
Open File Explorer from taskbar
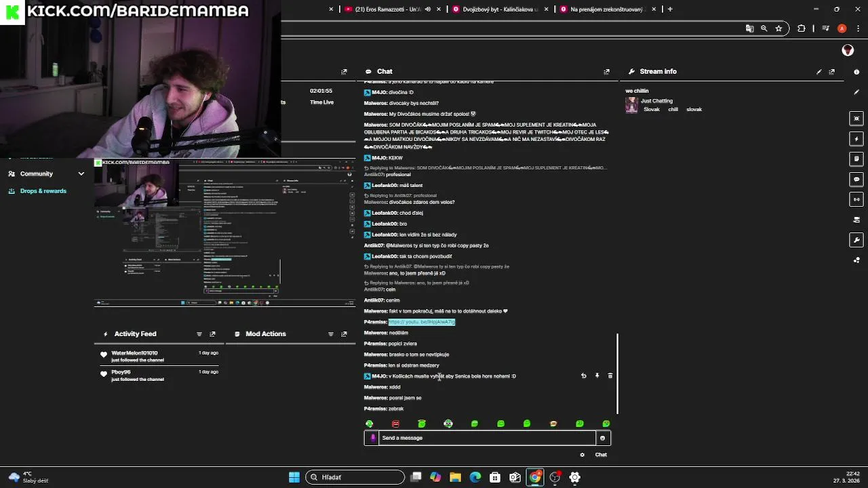coord(455,477)
